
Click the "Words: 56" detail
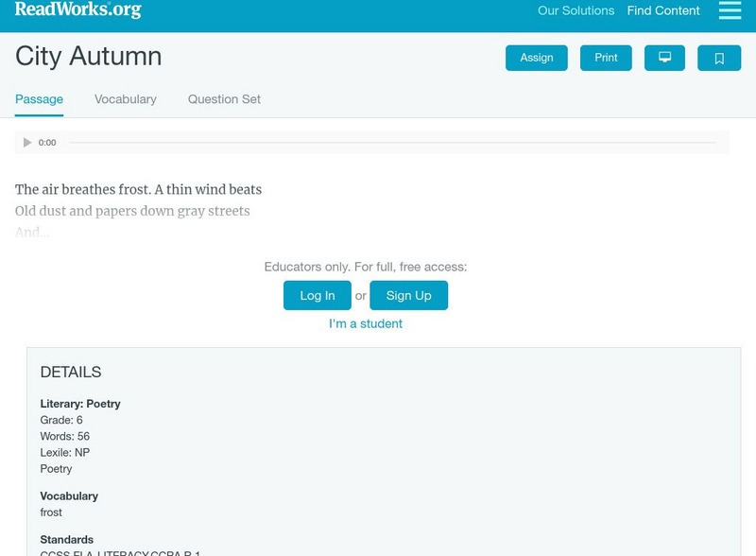[x=64, y=436]
